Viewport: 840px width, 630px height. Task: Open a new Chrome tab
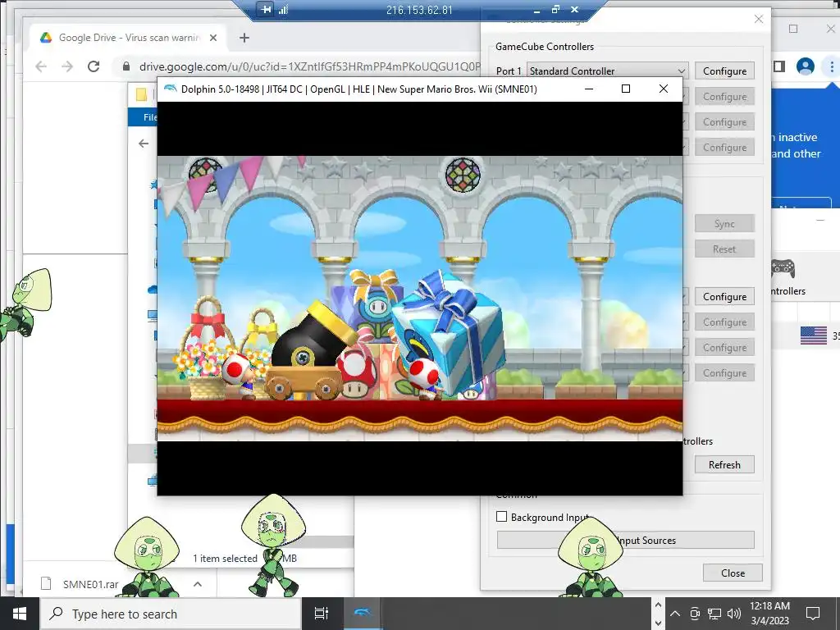click(x=244, y=38)
